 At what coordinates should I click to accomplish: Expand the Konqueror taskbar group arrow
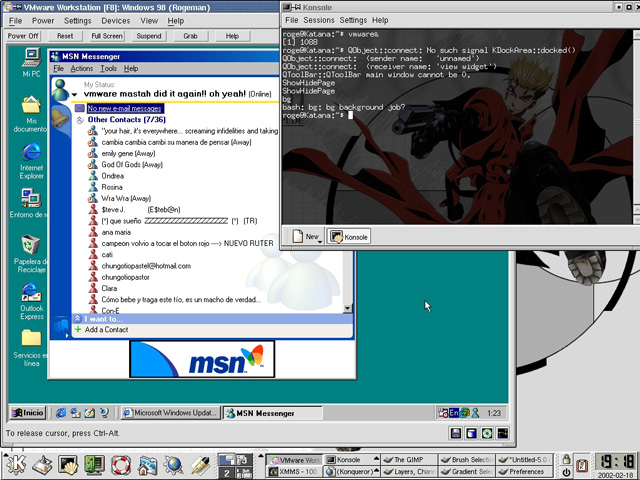377,470
